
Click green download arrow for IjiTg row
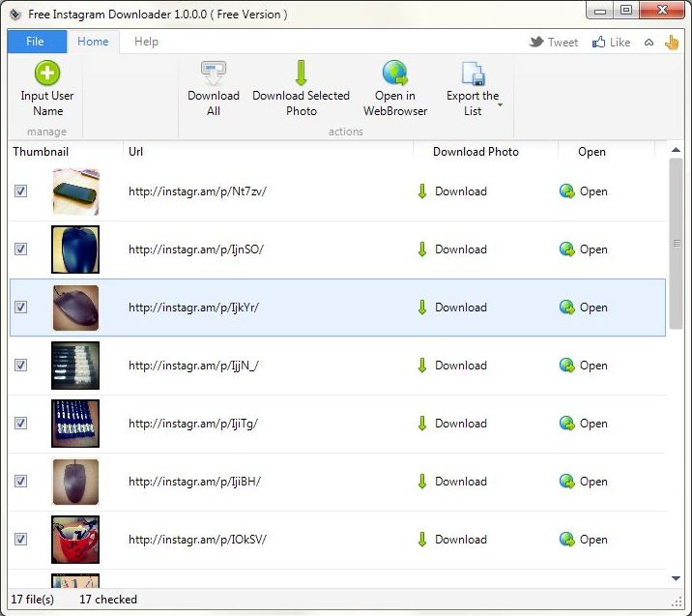point(422,423)
